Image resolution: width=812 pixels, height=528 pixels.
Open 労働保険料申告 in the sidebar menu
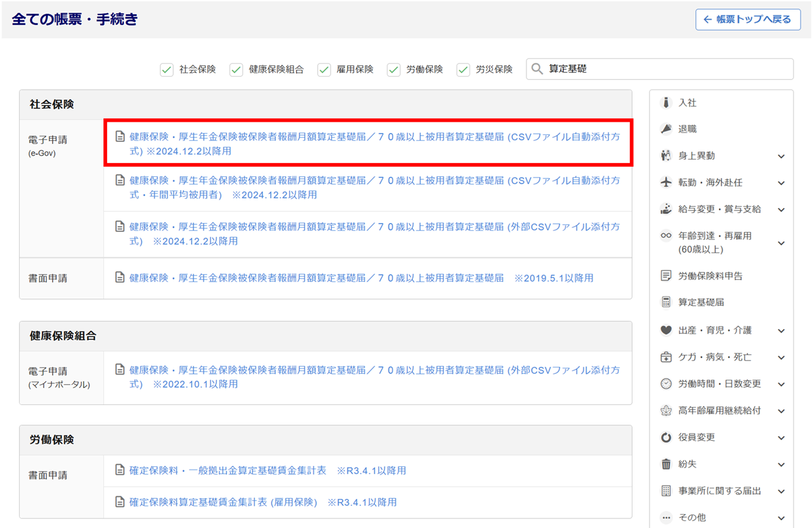click(x=710, y=276)
